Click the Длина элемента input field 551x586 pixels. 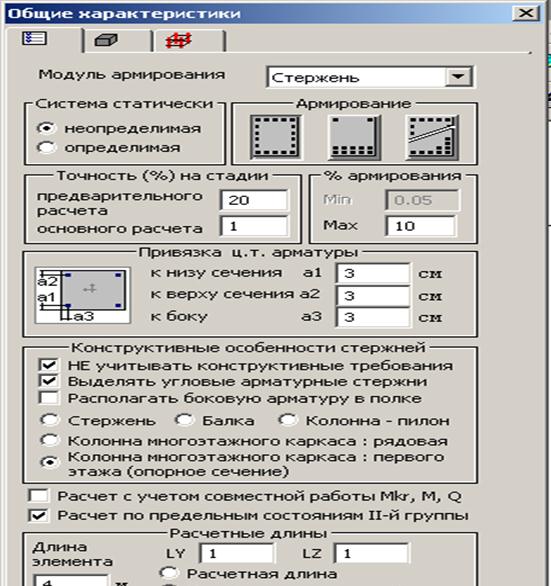click(x=71, y=581)
